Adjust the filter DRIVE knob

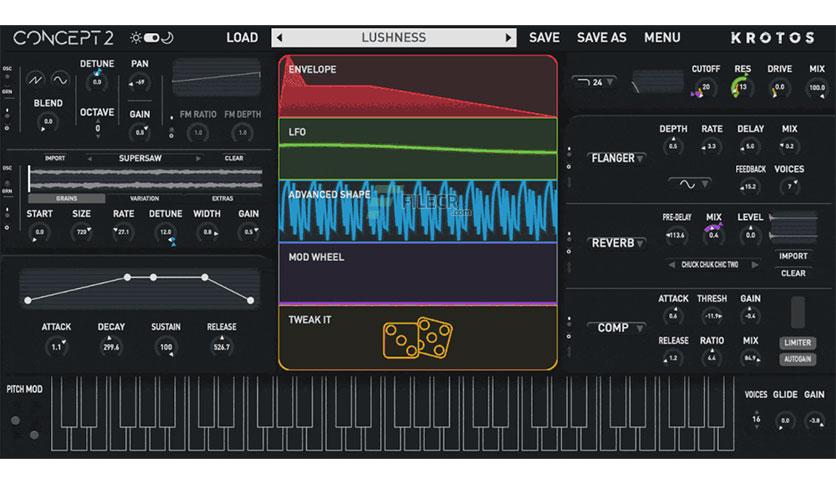coord(779,87)
